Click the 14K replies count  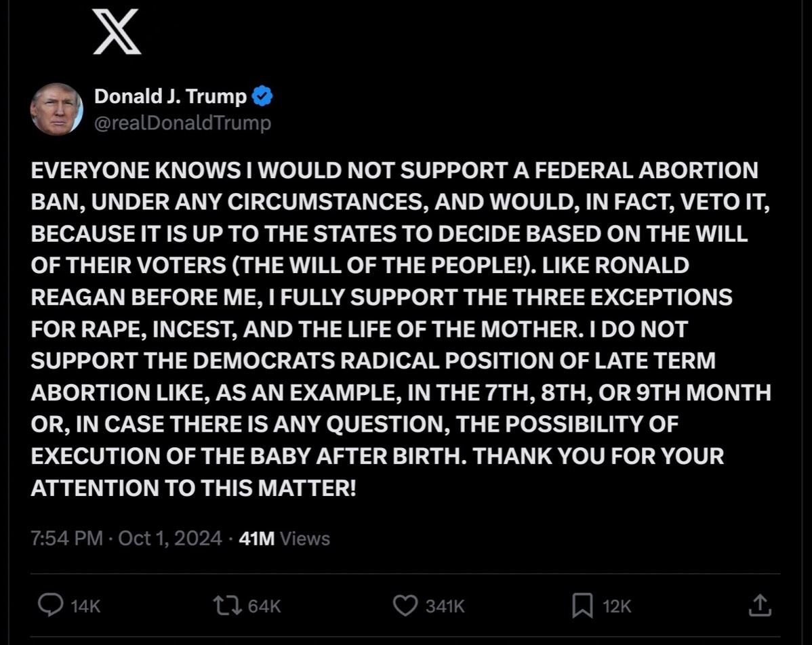click(x=85, y=606)
